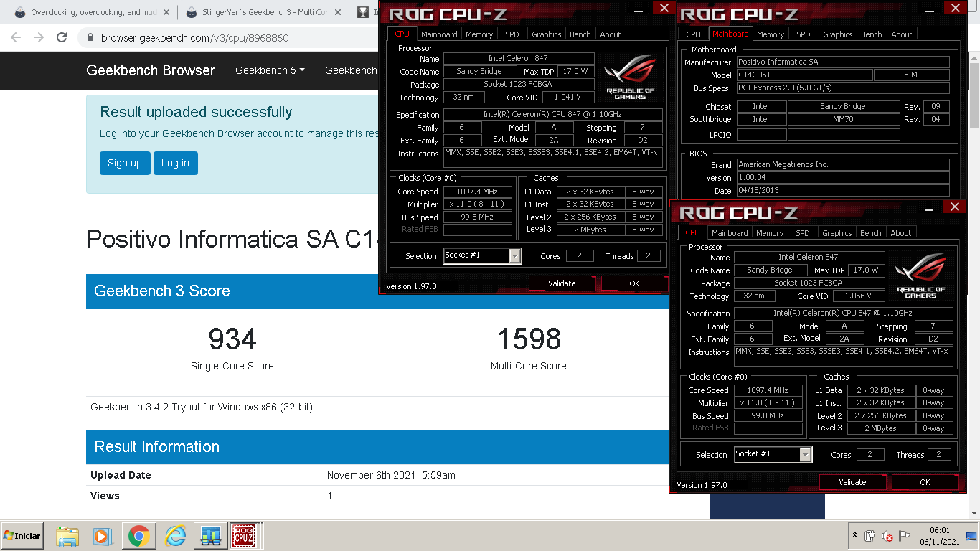This screenshot has width=980, height=551.
Task: Open Internet Explorer from the taskbar
Action: click(x=175, y=536)
